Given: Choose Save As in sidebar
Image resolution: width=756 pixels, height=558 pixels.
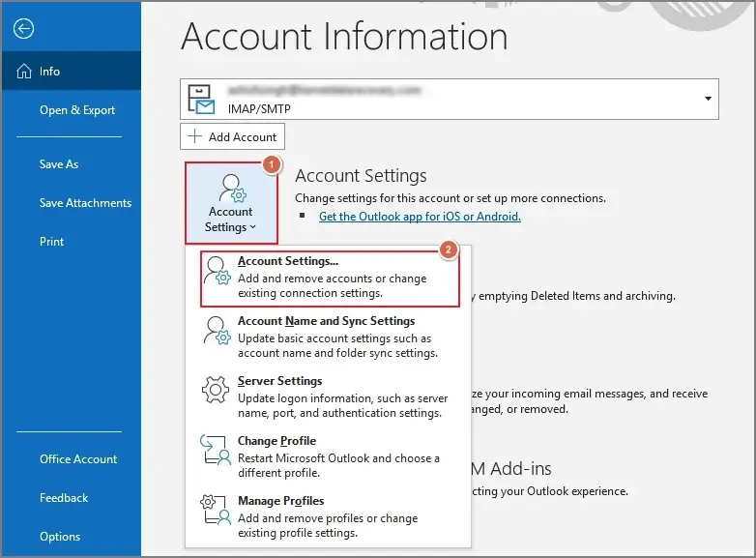Looking at the screenshot, I should 59,164.
